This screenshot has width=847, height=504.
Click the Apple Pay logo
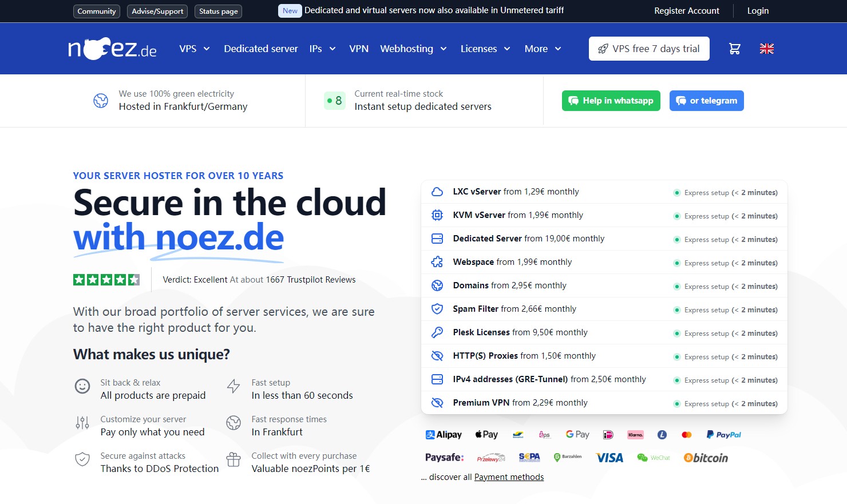coord(486,435)
